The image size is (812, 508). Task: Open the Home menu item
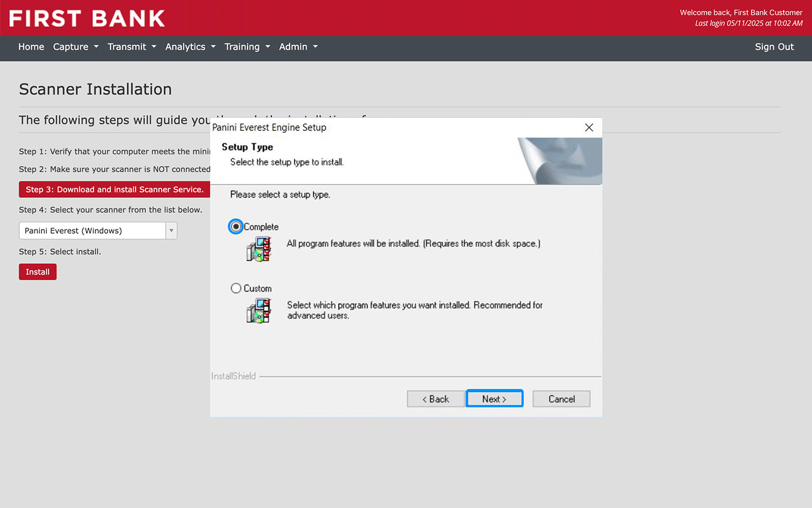click(31, 47)
